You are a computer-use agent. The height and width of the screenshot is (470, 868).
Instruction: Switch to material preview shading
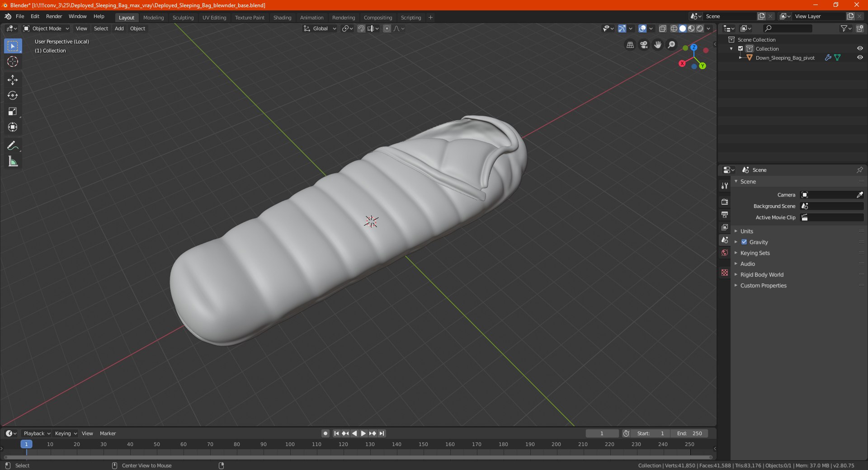tap(691, 28)
